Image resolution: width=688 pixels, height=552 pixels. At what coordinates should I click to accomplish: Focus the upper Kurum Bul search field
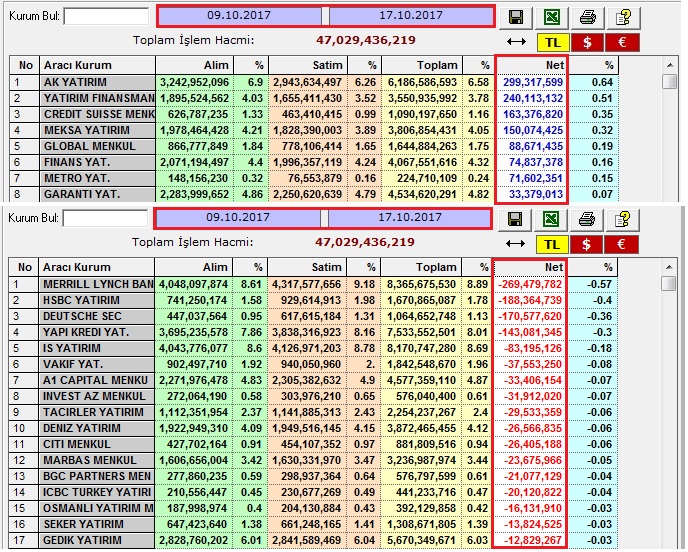click(106, 17)
